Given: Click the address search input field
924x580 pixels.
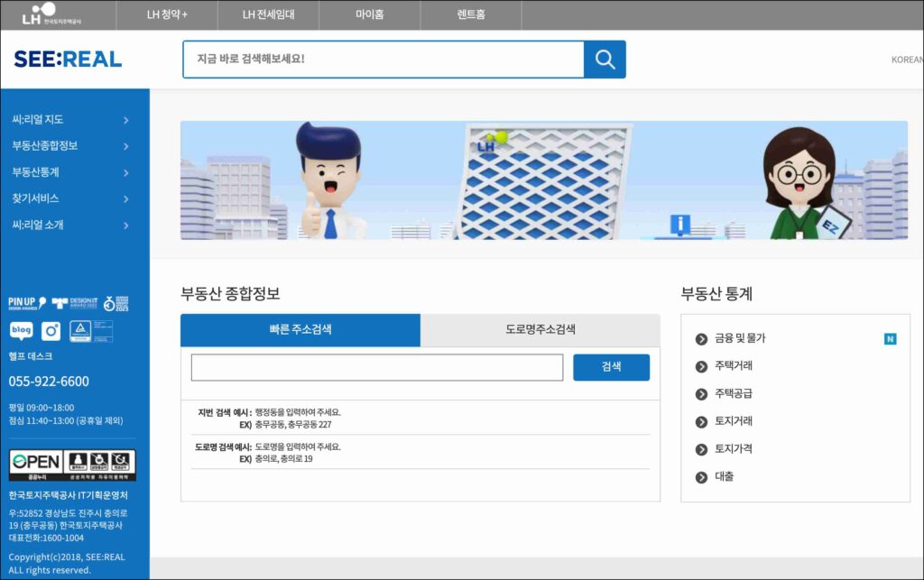Looking at the screenshot, I should [376, 367].
